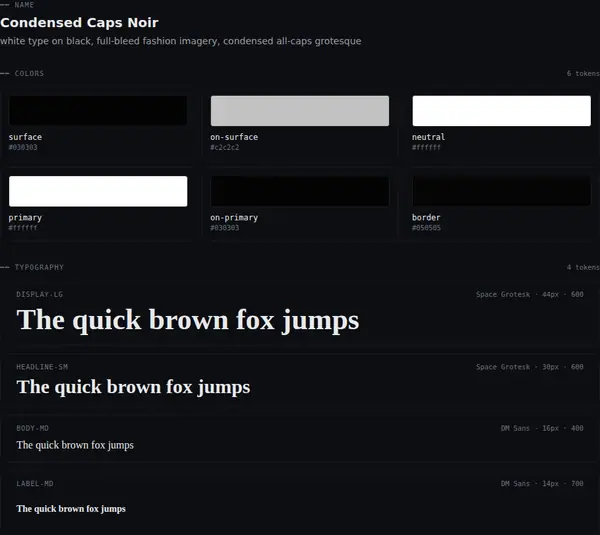This screenshot has height=535, width=600.
Task: Click the hex value under primary
Action: 23,228
